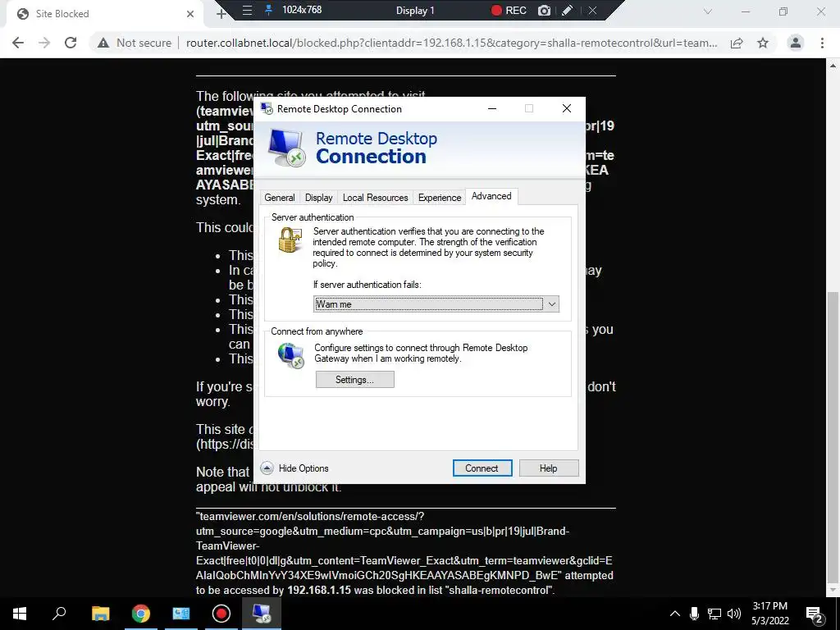Image resolution: width=840 pixels, height=630 pixels.
Task: Click the Remote Desktop title bar icon
Action: 267,109
